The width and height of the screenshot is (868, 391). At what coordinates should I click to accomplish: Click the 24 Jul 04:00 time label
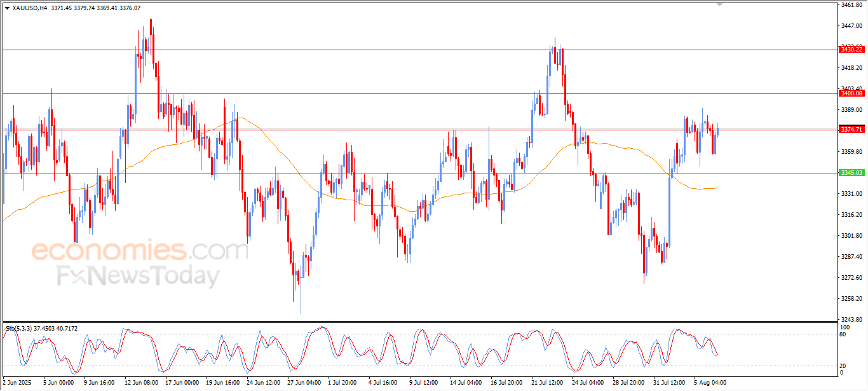(x=589, y=383)
